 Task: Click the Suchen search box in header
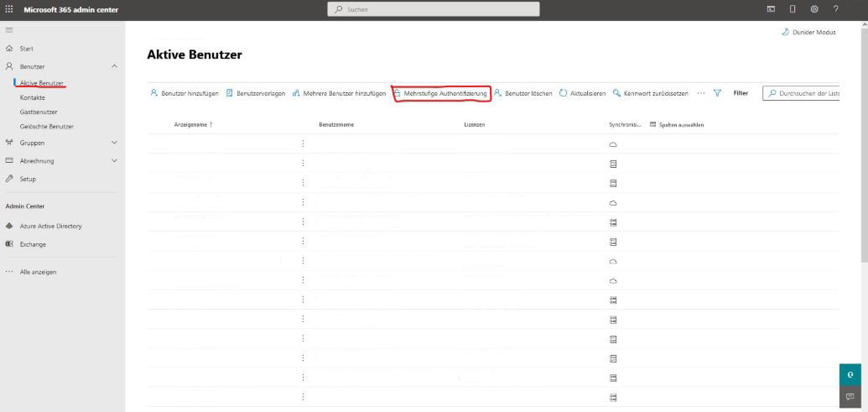[434, 9]
